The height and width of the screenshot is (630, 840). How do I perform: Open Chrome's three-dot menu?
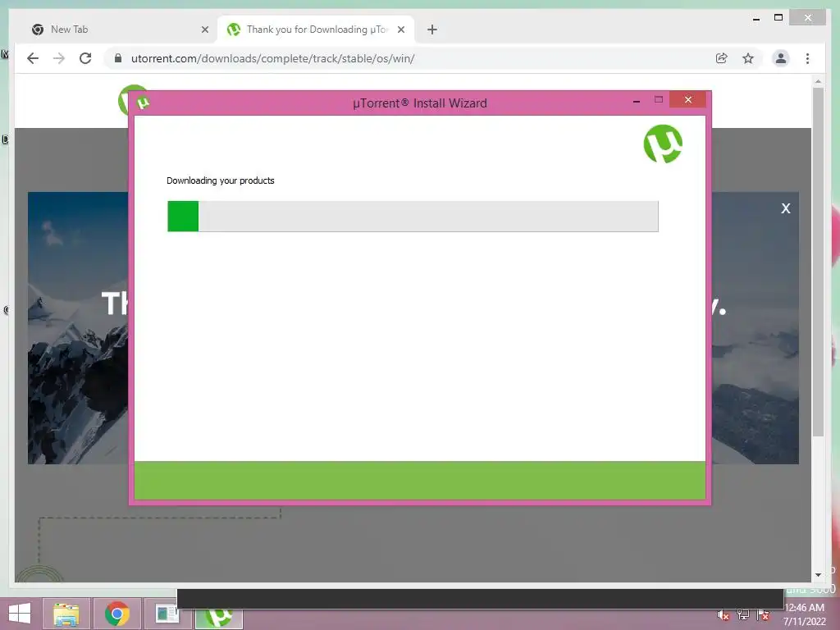click(807, 58)
